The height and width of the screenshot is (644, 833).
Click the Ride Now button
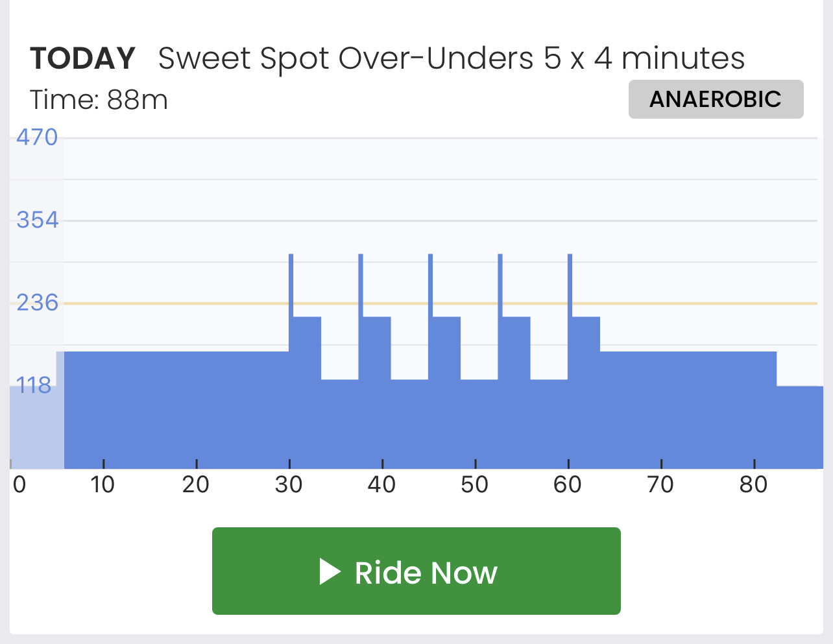click(416, 571)
